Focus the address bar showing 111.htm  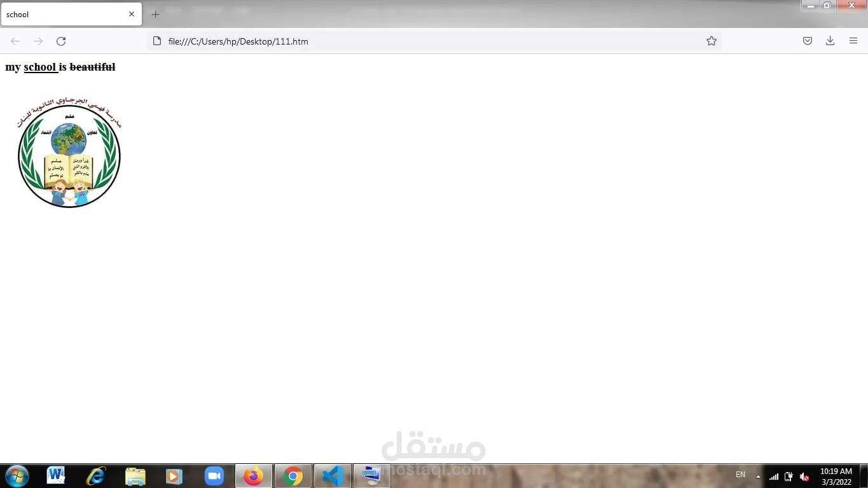point(434,41)
